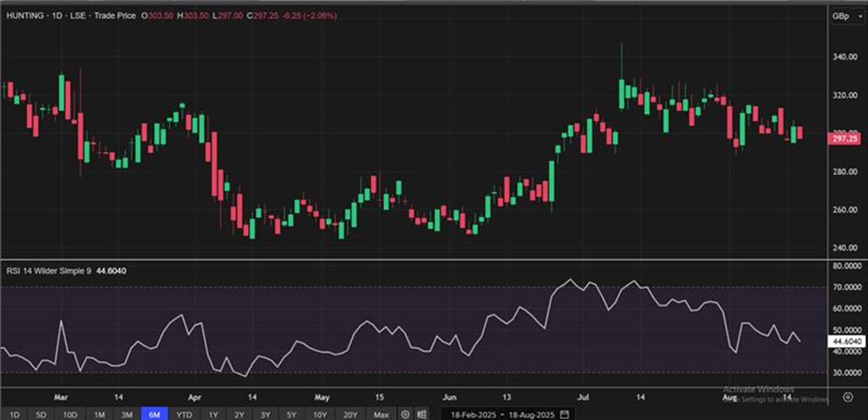This screenshot has width=868, height=420.
Task: Click the chart settings icon at bottom right
Action: 847,398
